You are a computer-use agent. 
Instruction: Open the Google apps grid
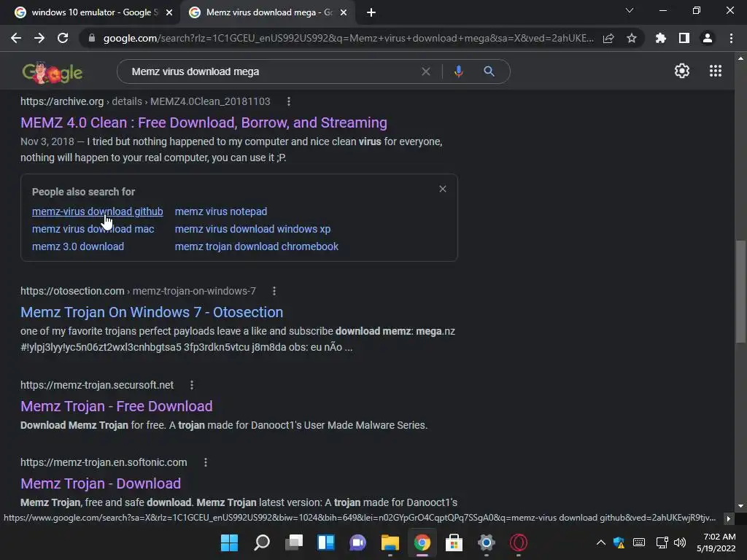click(716, 71)
